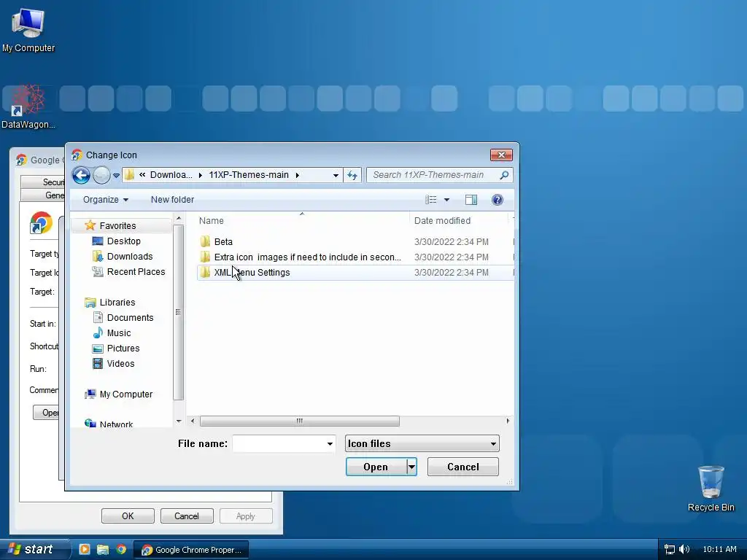Sort by Date modified column header
The height and width of the screenshot is (560, 747).
pos(442,220)
